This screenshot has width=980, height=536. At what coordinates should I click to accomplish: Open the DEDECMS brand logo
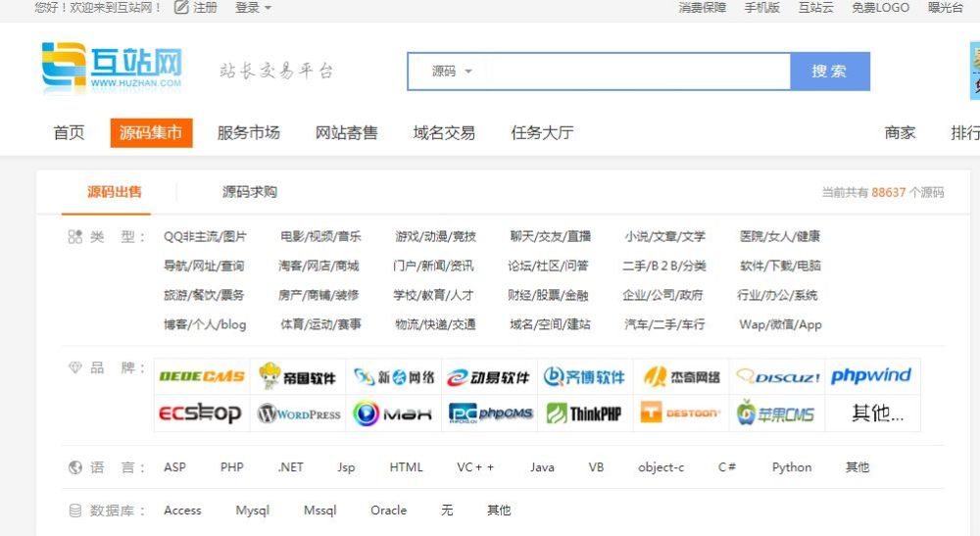point(202,376)
